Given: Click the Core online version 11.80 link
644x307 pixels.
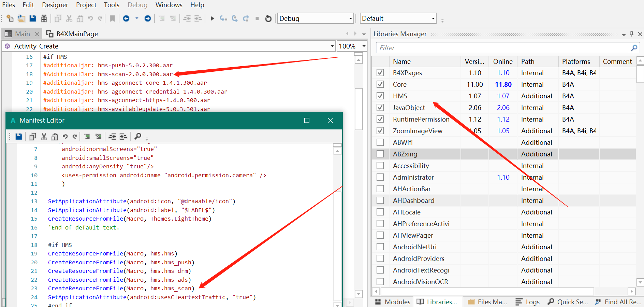Looking at the screenshot, I should click(x=503, y=84).
